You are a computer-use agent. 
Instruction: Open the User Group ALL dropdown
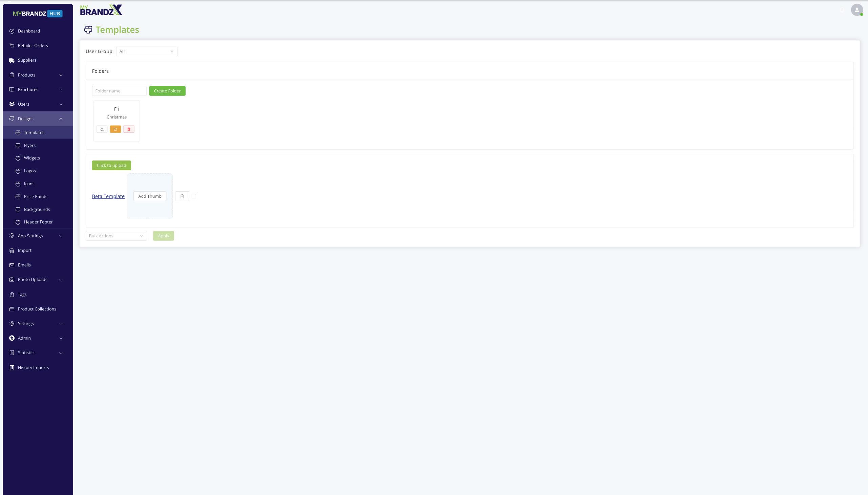coord(147,51)
